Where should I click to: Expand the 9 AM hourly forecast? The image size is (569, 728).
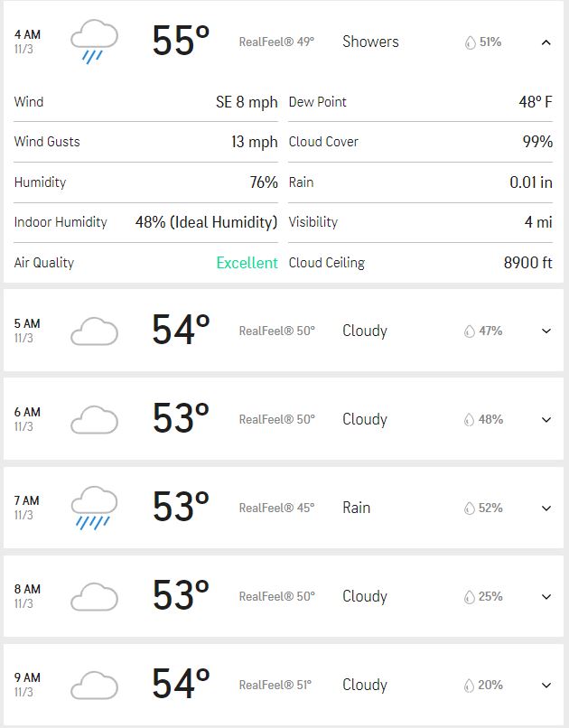[546, 686]
